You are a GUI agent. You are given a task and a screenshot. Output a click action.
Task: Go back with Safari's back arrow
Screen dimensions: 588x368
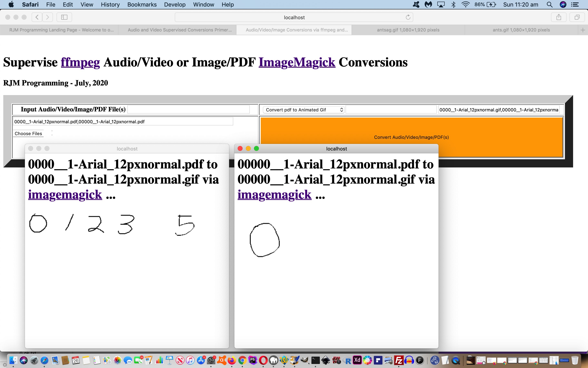point(37,17)
